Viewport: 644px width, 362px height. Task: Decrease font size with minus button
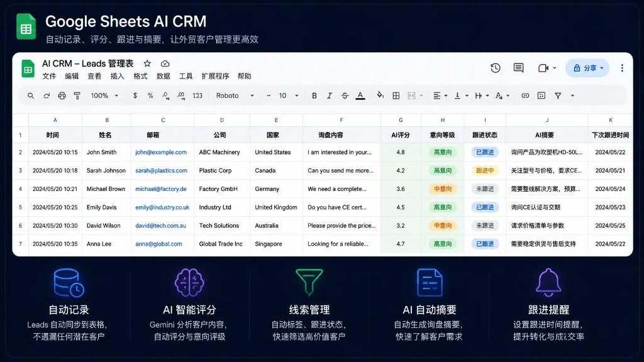tap(269, 96)
